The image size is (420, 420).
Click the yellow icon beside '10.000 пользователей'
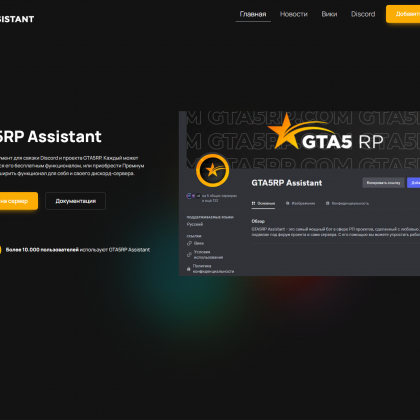[0, 250]
